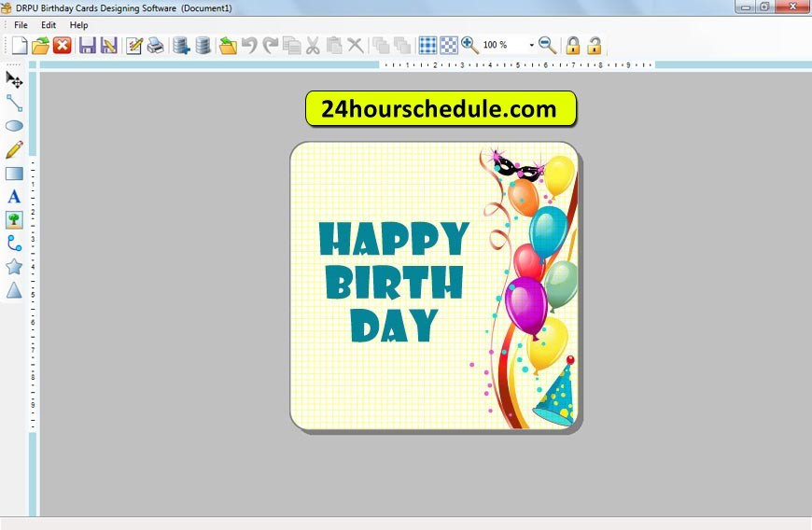Viewport: 812px width, 530px height.
Task: Create a new document with blank page icon
Action: (x=20, y=46)
